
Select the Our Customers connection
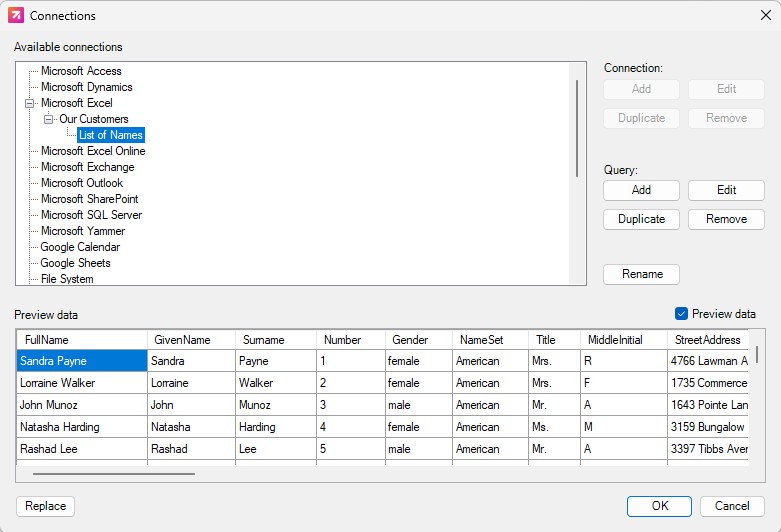coord(94,119)
